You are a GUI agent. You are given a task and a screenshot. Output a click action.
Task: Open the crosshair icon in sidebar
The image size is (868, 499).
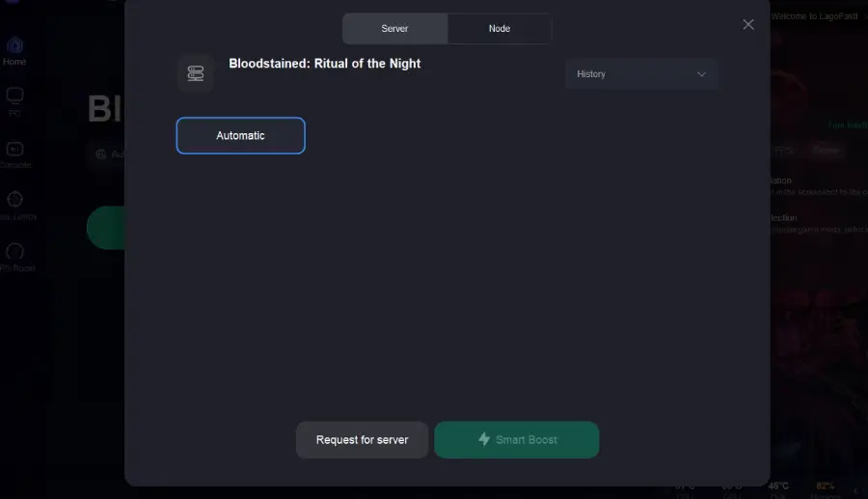click(14, 201)
